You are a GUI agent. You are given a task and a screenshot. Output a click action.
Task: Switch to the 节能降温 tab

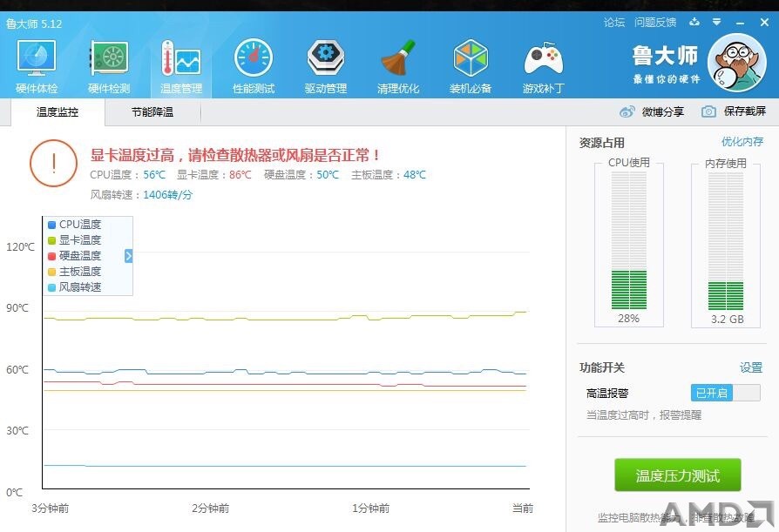click(152, 112)
